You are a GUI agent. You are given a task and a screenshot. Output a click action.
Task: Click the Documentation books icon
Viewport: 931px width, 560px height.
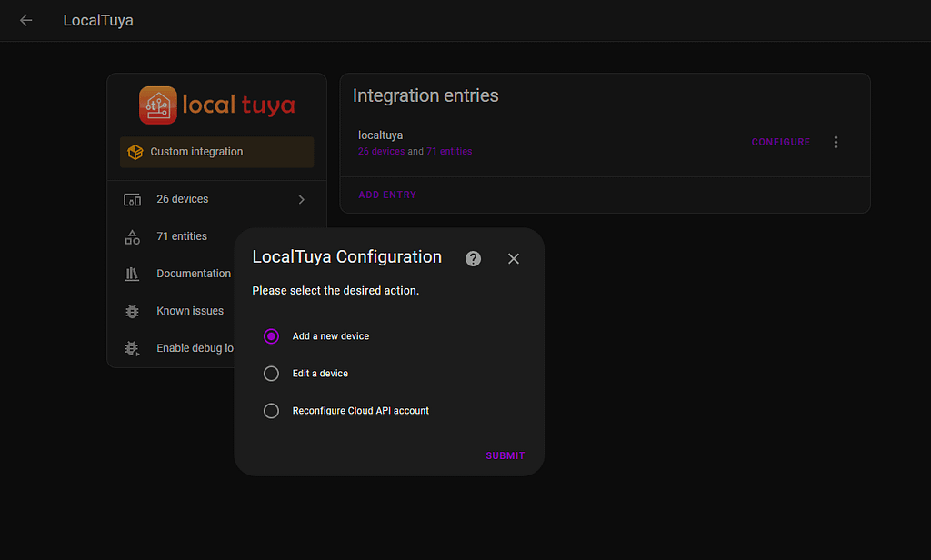[x=132, y=274]
